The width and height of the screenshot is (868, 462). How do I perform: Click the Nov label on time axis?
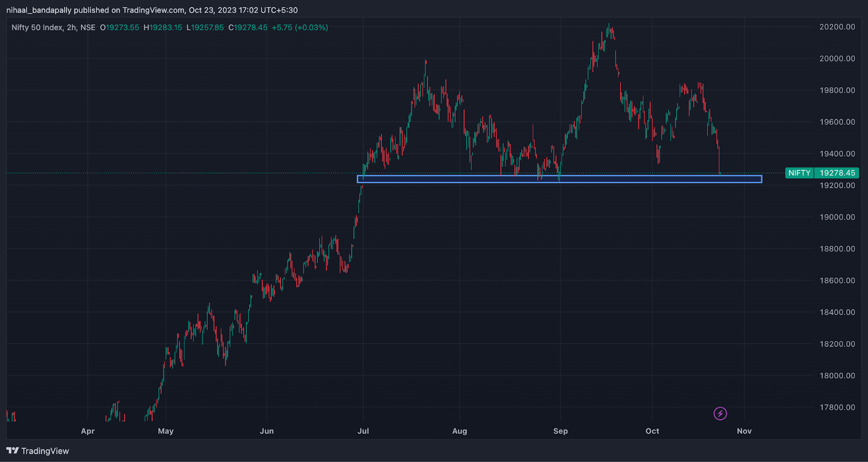[x=744, y=431]
